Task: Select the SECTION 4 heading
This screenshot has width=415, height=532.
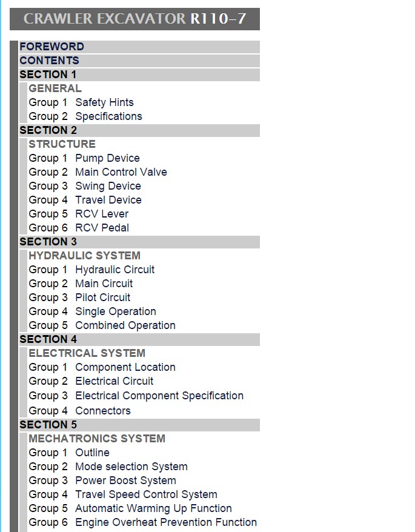Action: [48, 339]
